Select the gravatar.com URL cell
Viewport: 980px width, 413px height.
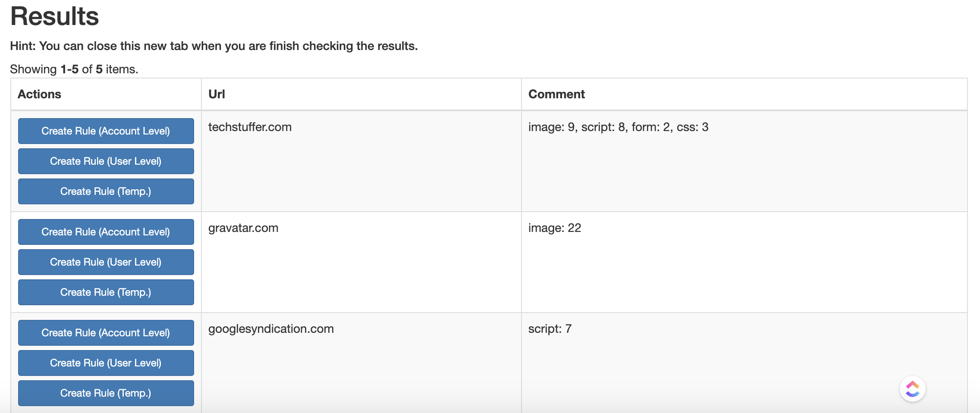243,228
